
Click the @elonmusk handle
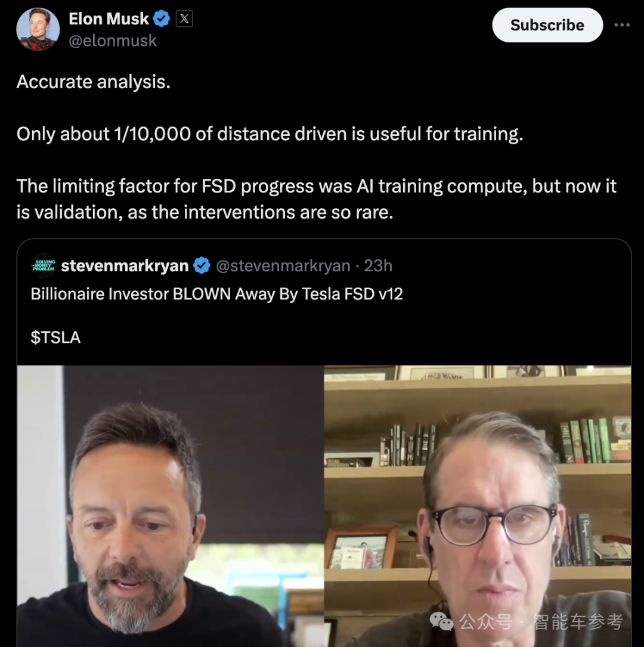(113, 41)
